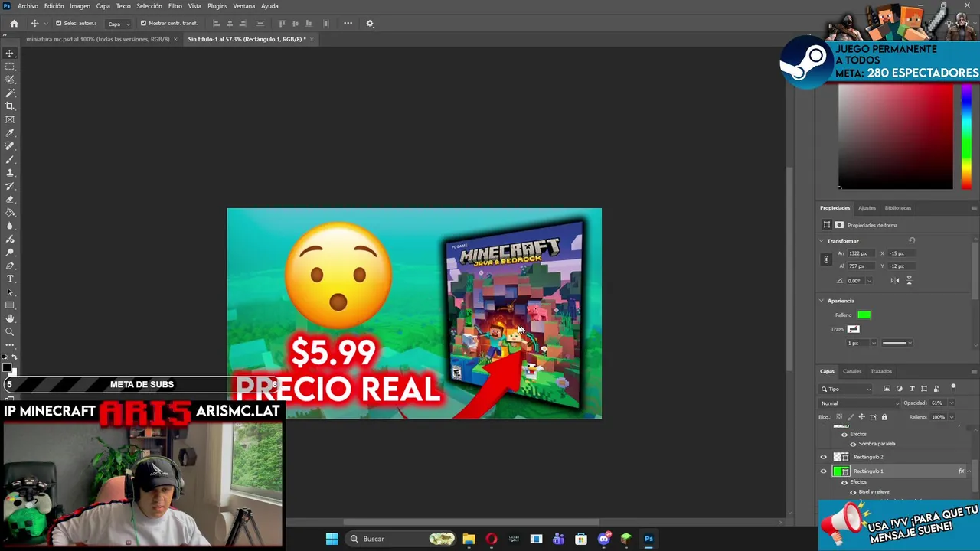Lock all with the padlock icon

pos(884,417)
